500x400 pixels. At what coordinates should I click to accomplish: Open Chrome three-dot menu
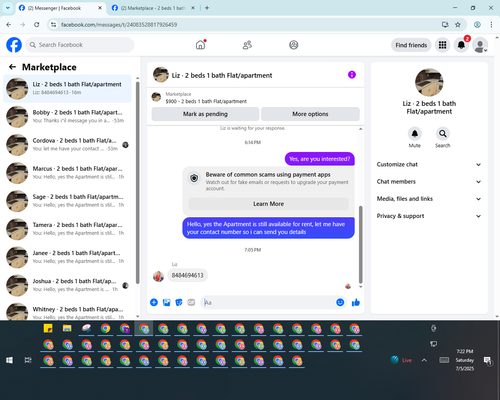coord(491,24)
